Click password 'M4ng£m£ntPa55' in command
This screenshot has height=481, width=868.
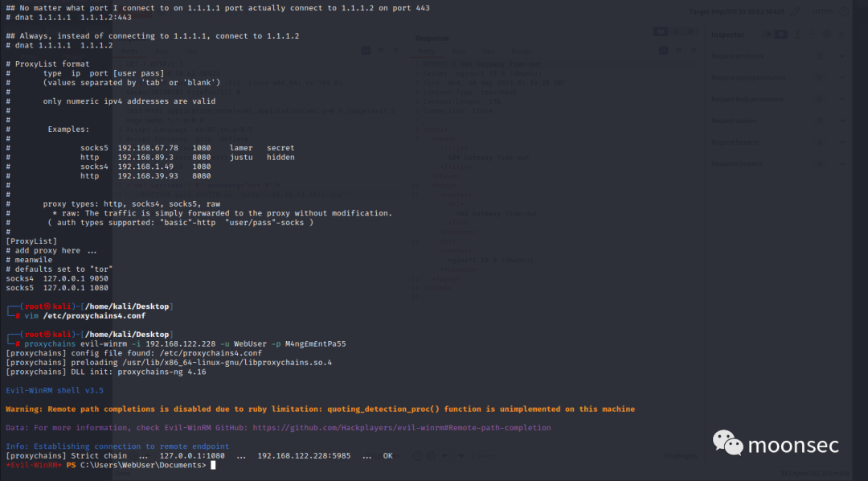(x=316, y=344)
